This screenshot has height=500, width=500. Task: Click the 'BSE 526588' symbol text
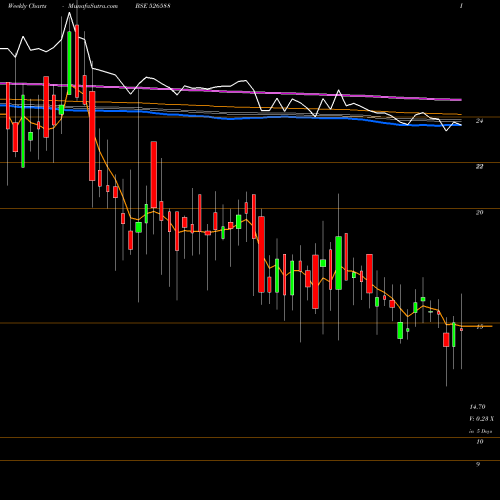[x=154, y=6]
